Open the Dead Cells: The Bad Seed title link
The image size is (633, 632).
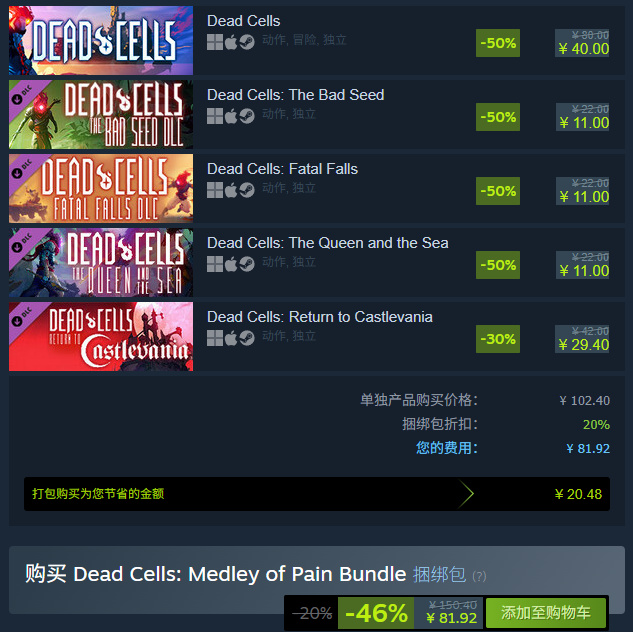296,95
